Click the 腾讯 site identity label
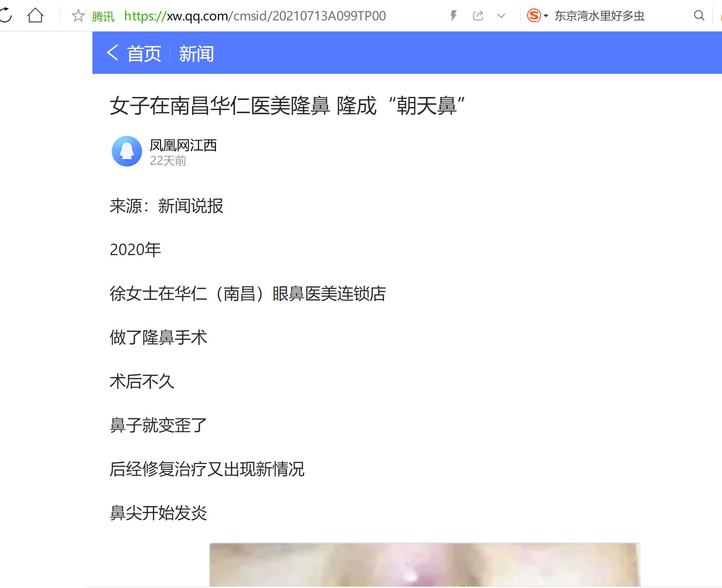This screenshot has width=722, height=588. pos(103,17)
